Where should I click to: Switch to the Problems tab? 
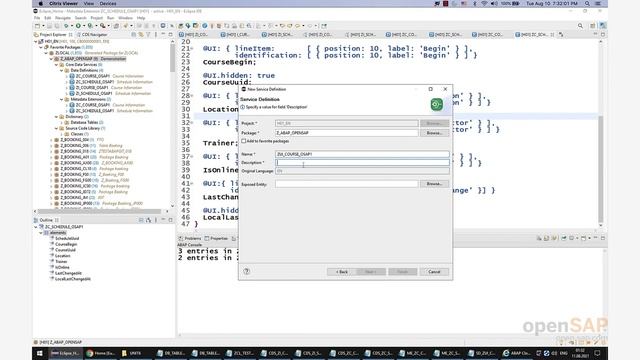(x=190, y=238)
